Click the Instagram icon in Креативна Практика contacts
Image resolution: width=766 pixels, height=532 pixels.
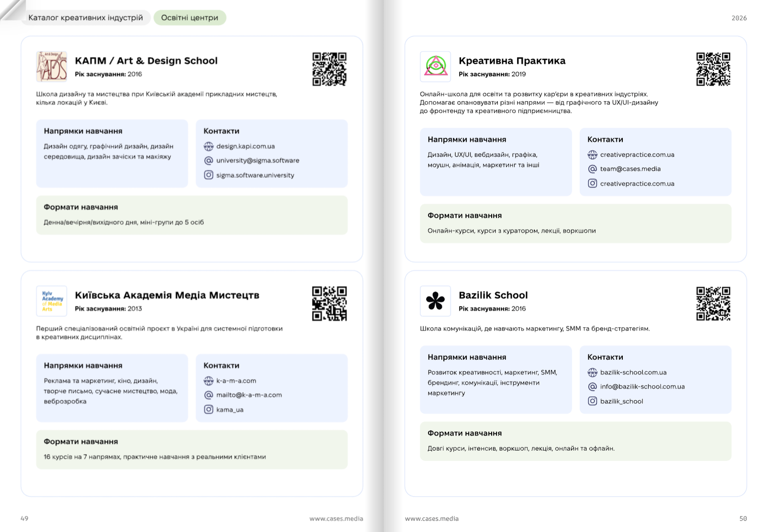pyautogui.click(x=593, y=183)
